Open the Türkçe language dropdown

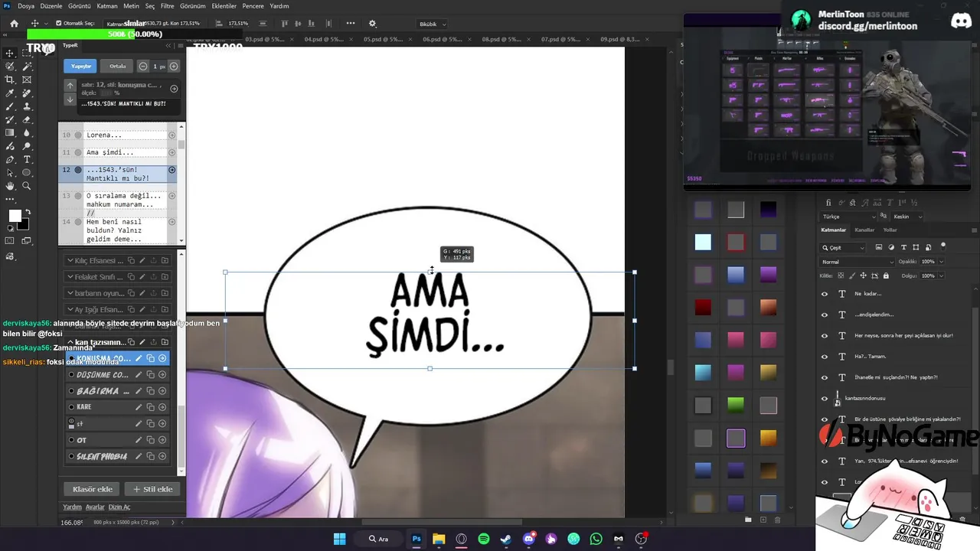point(848,217)
